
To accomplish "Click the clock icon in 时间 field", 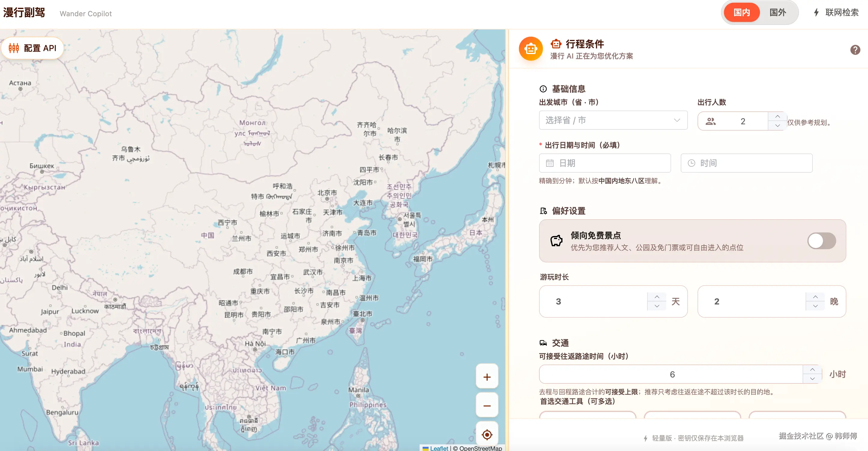I will click(691, 163).
